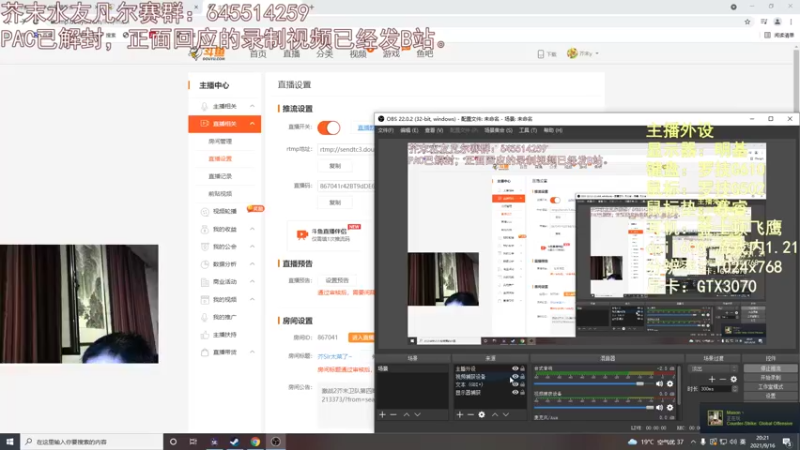This screenshot has height=450, width=800.
Task: Click the Windows taskbar search box
Action: tap(92, 442)
